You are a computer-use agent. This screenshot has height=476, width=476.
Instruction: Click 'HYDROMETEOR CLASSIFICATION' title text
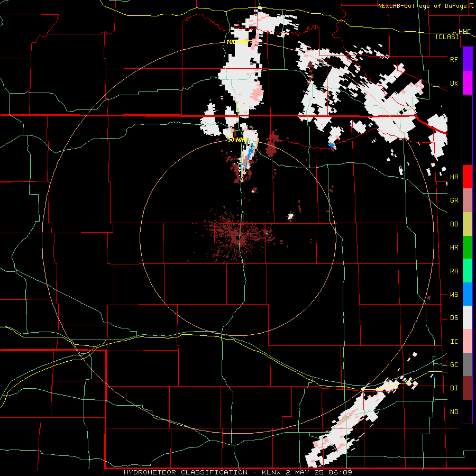pyautogui.click(x=186, y=472)
